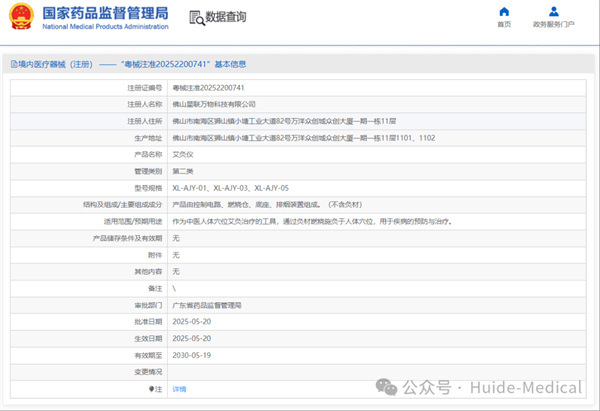This screenshot has width=600, height=411.
Task: Select structure text 产品由控制电路、燃烧仓
Action: (267, 205)
